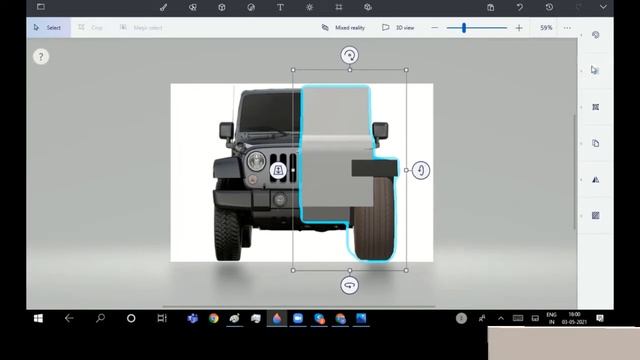Open the help question mark button

41,56
